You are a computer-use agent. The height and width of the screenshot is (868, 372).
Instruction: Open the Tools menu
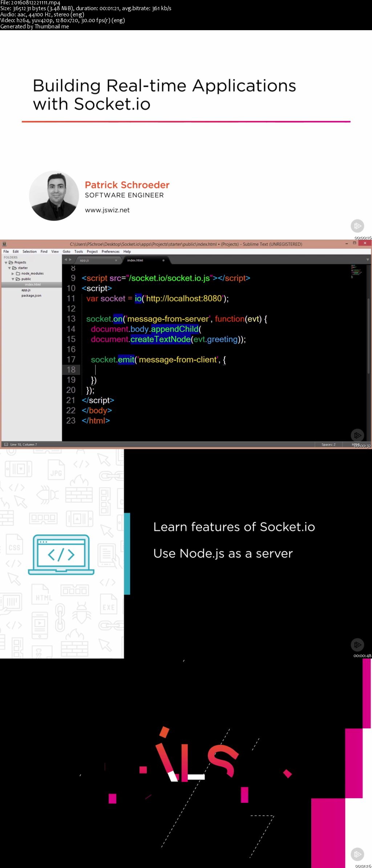78,251
